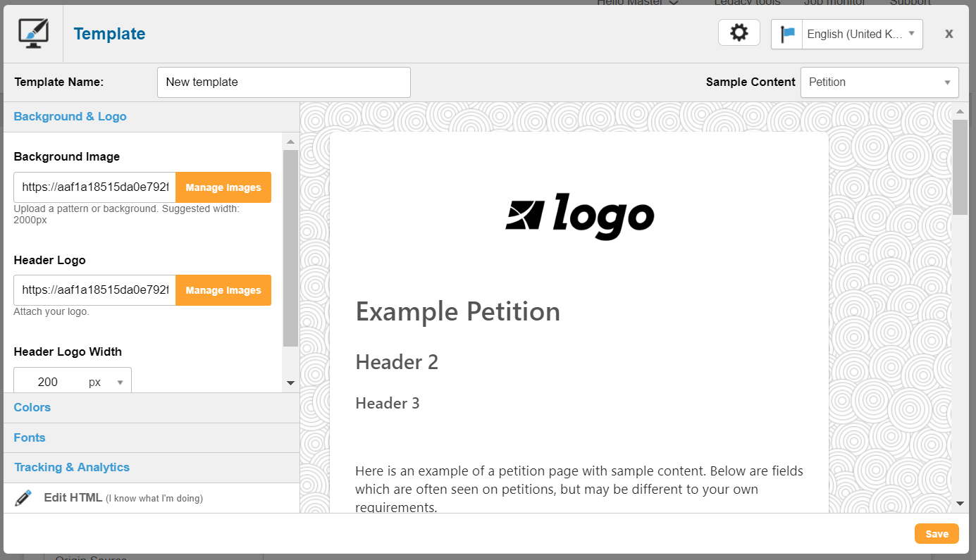Click the Template Name input field
Screen dimensions: 976x560
pyautogui.click(x=283, y=82)
